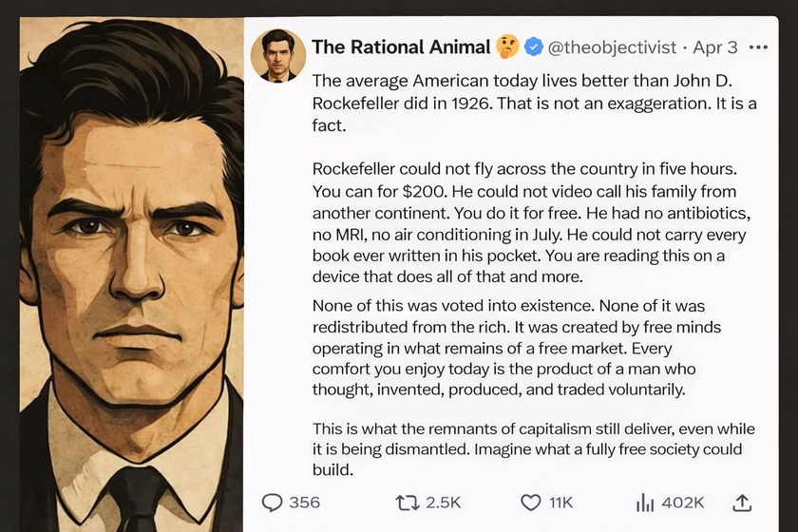This screenshot has width=798, height=532.
Task: Click the thinking face emoji beside the name
Action: (508, 47)
